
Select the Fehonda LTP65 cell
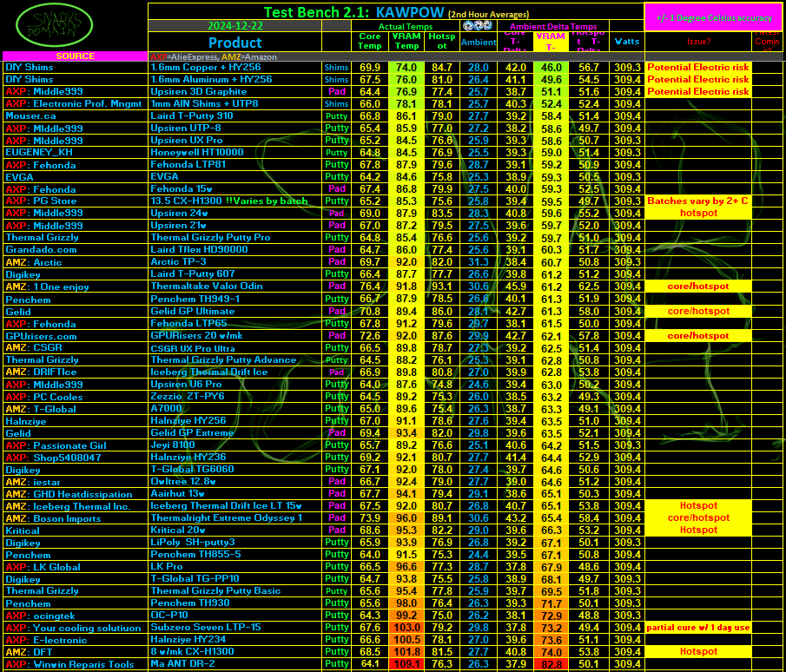click(235, 323)
